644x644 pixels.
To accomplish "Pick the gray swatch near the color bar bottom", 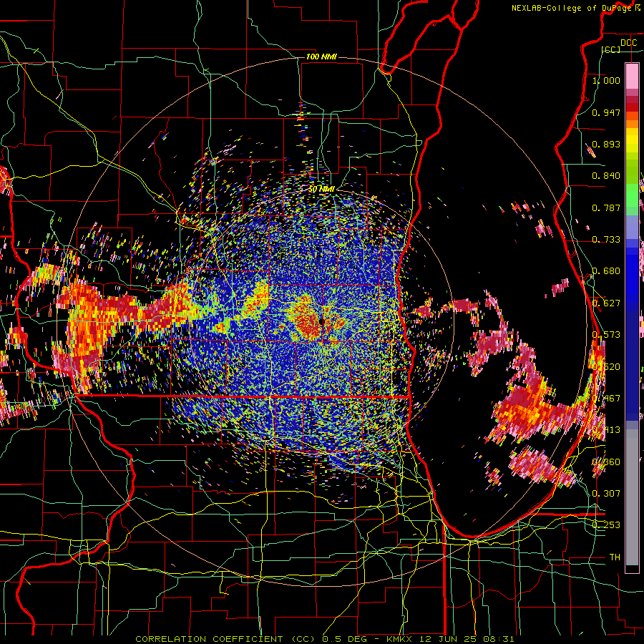I will pyautogui.click(x=632, y=501).
